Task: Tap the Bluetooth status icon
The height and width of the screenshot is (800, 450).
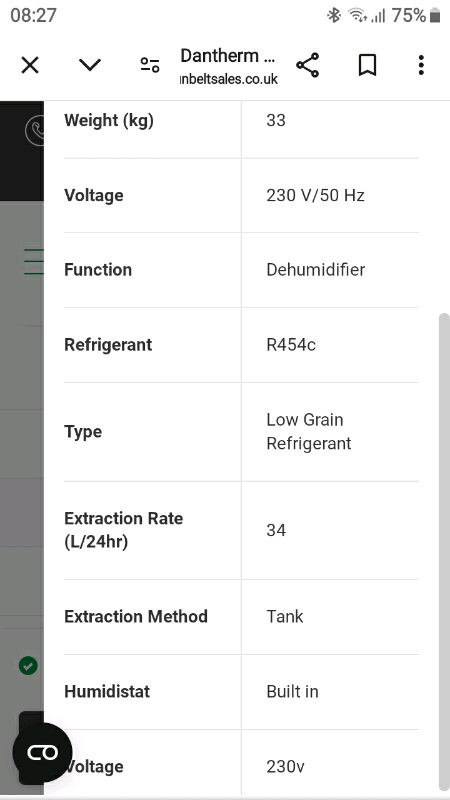Action: [334, 15]
